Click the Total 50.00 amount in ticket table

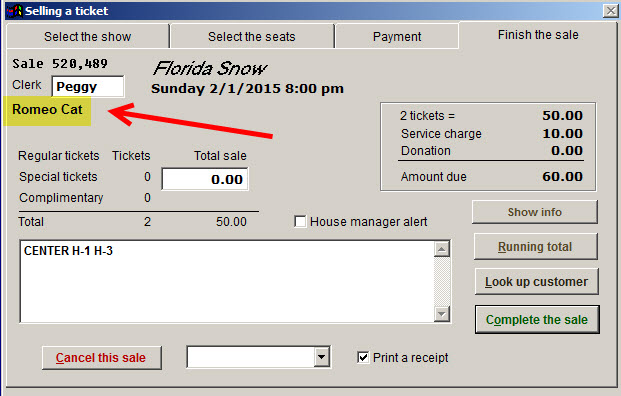point(231,221)
